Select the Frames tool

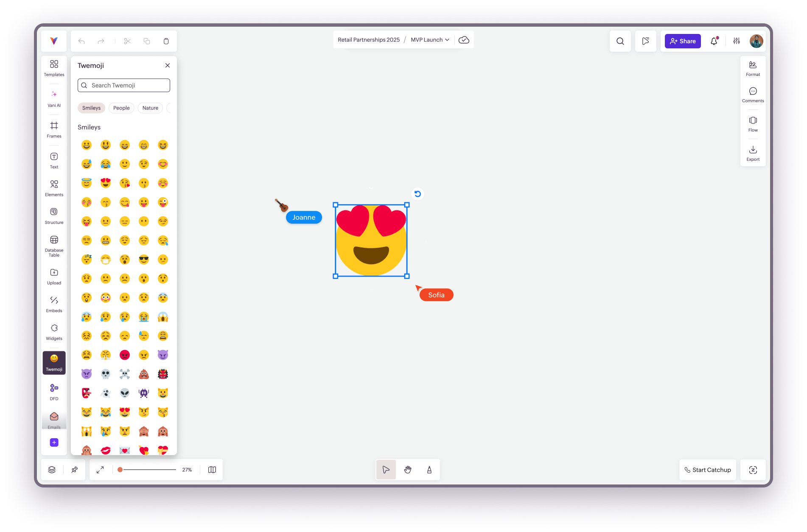[x=54, y=130]
